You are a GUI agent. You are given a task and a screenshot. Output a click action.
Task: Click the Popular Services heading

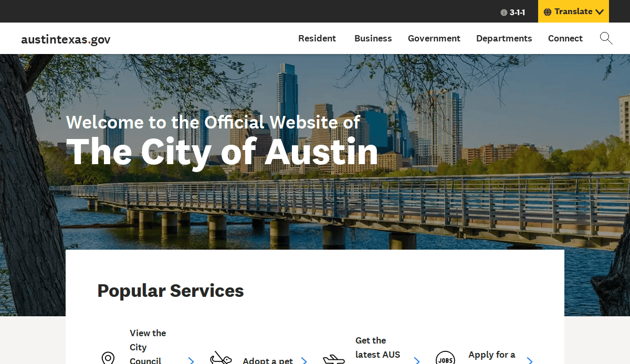[x=171, y=291]
